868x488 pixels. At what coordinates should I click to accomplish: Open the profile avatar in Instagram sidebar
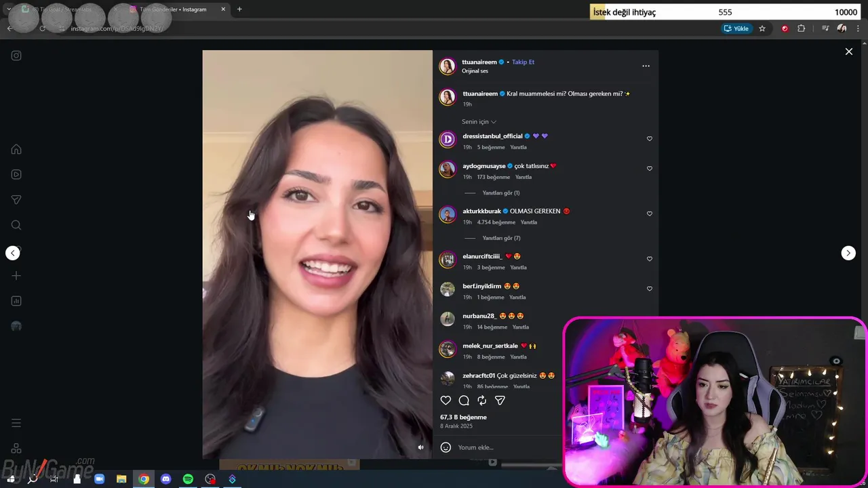(16, 326)
